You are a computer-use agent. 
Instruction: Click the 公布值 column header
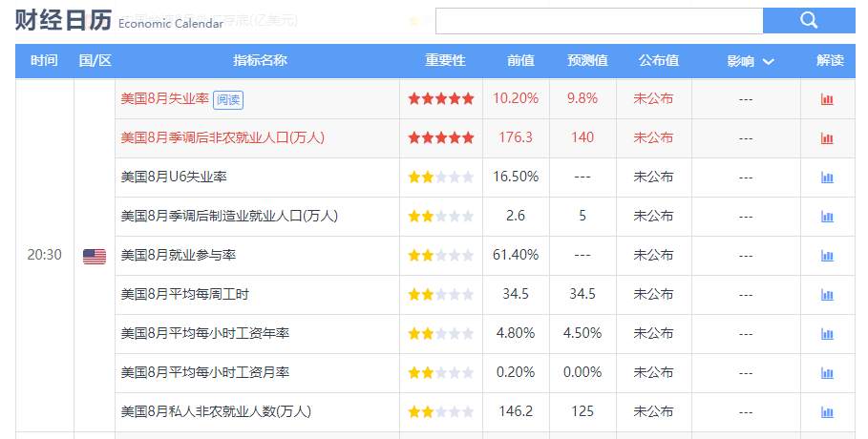click(x=658, y=60)
